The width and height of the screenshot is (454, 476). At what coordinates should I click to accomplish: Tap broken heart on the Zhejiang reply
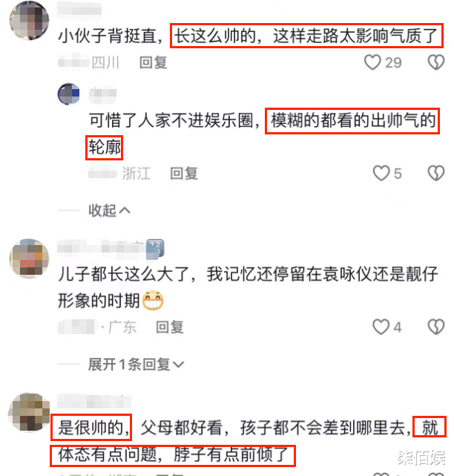[x=435, y=173]
